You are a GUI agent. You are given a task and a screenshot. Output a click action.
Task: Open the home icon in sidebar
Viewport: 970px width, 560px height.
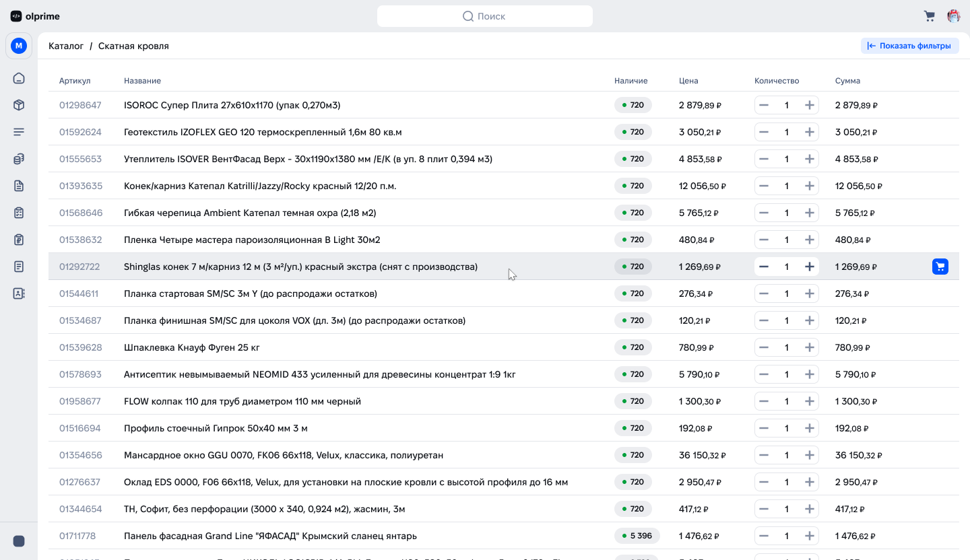[19, 78]
